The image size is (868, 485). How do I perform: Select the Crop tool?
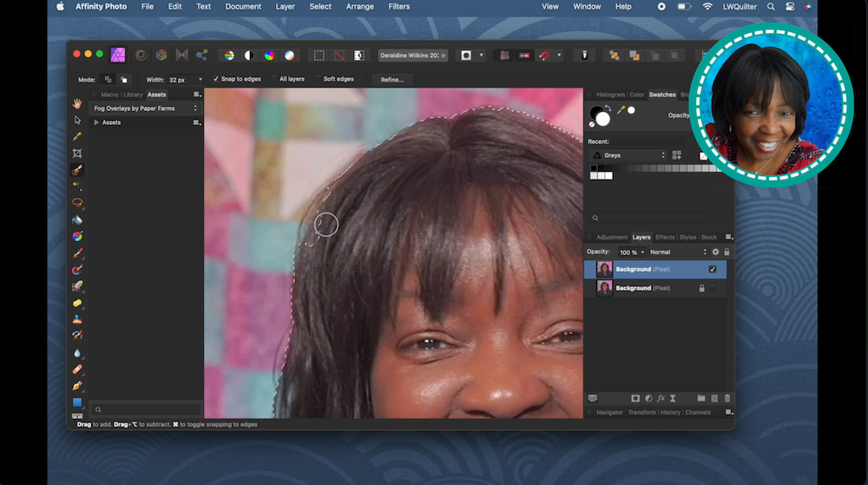click(77, 153)
